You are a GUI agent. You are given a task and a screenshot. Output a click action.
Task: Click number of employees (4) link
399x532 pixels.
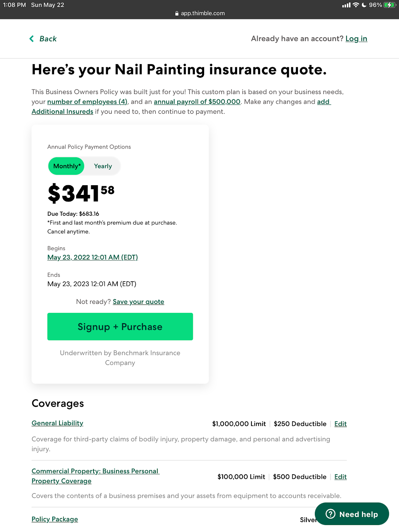pyautogui.click(x=87, y=102)
